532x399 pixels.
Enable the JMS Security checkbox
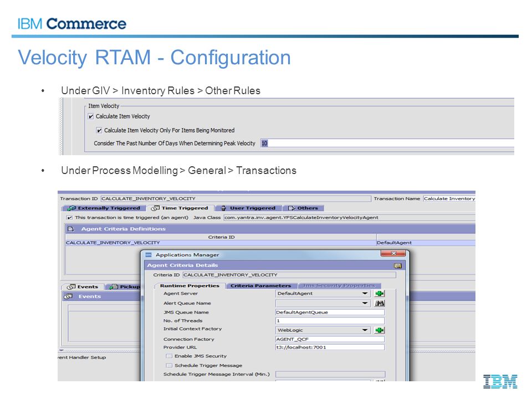point(169,356)
